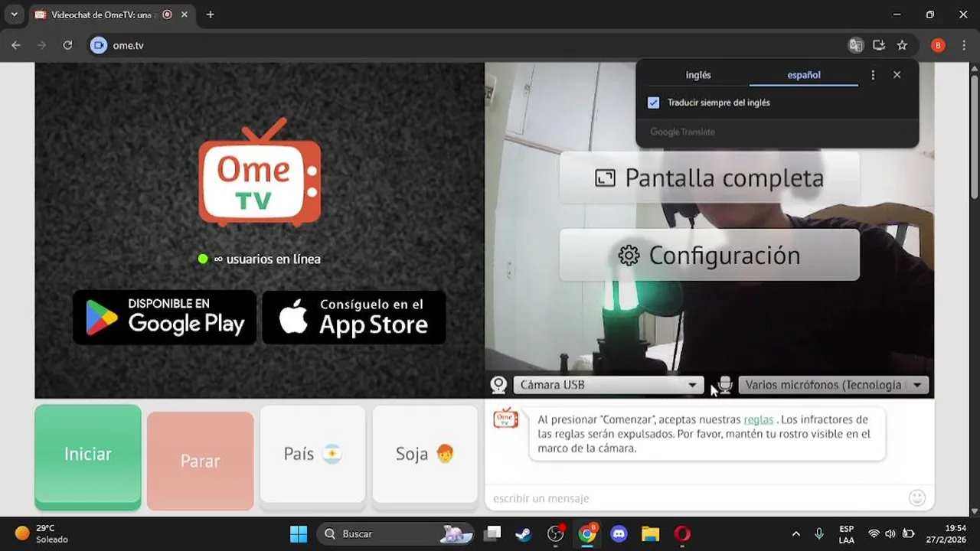
Task: Open the battery tray icon
Action: (x=909, y=533)
